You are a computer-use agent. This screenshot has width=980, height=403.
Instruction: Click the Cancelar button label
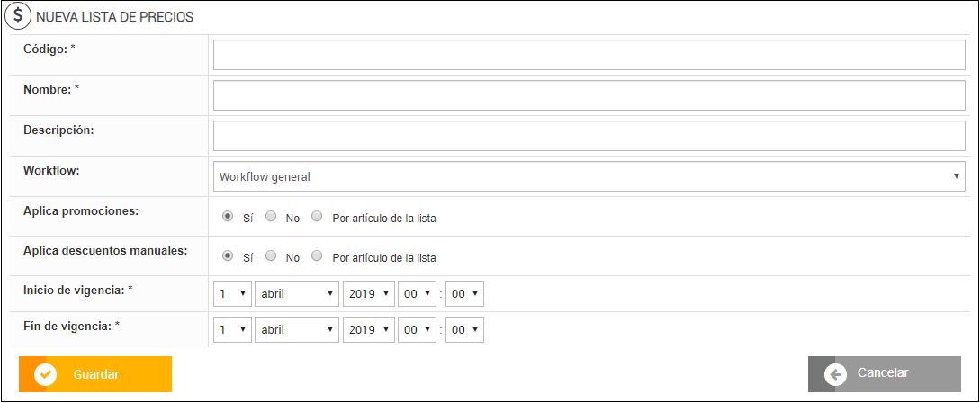coord(883,373)
